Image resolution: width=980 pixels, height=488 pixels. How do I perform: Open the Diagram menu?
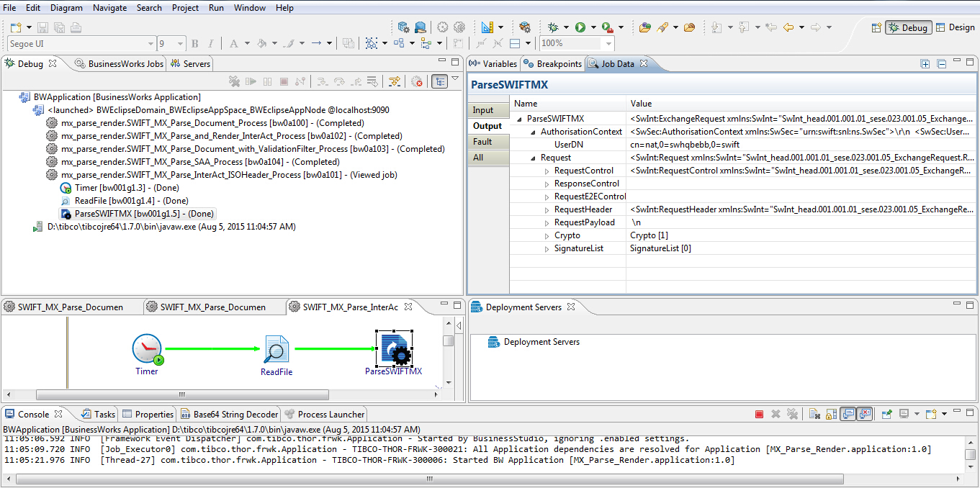coord(66,8)
